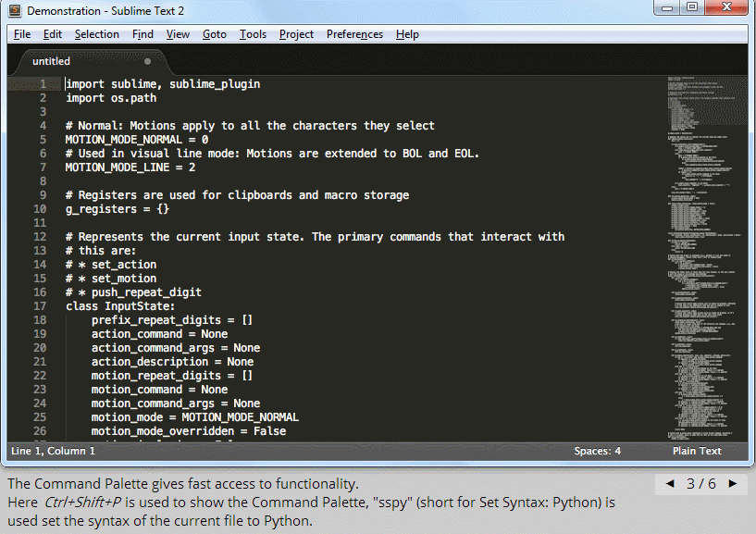Open the Help menu

407,34
